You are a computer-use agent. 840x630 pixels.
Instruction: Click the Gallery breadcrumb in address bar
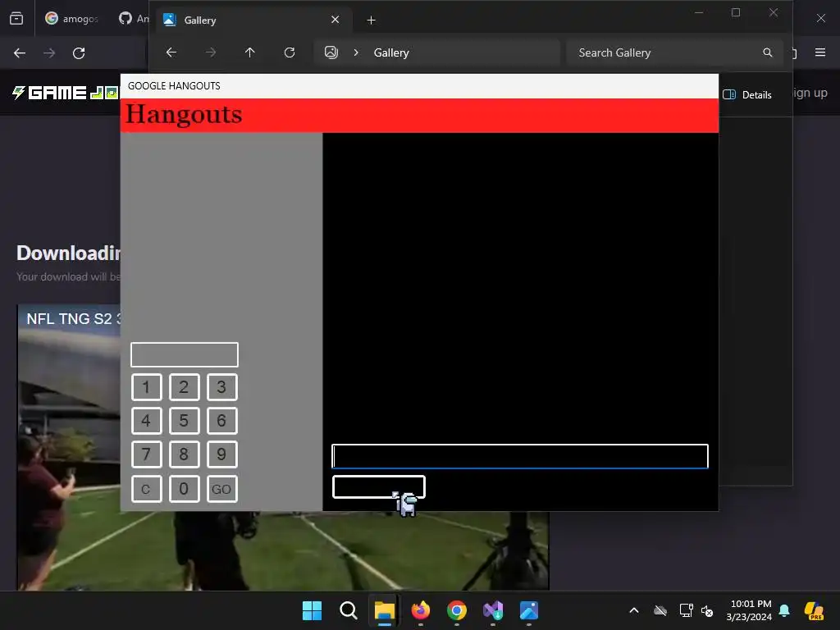[391, 52]
